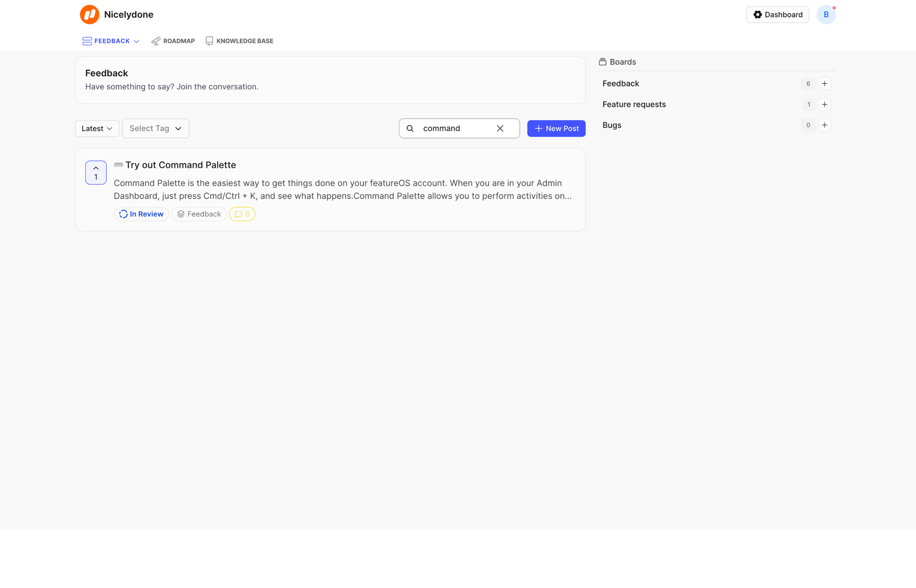Image resolution: width=916 pixels, height=588 pixels.
Task: Click the gear icon inside the Dashboard button
Action: click(x=758, y=14)
